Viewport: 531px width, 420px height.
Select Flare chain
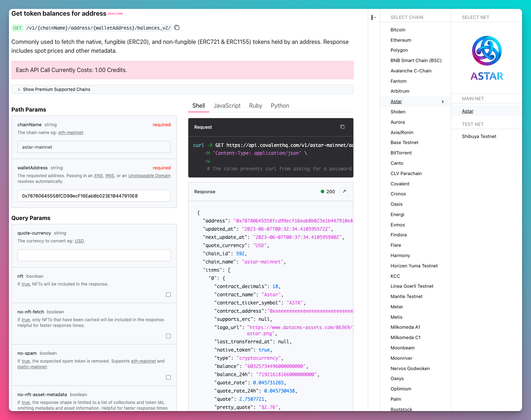click(396, 245)
